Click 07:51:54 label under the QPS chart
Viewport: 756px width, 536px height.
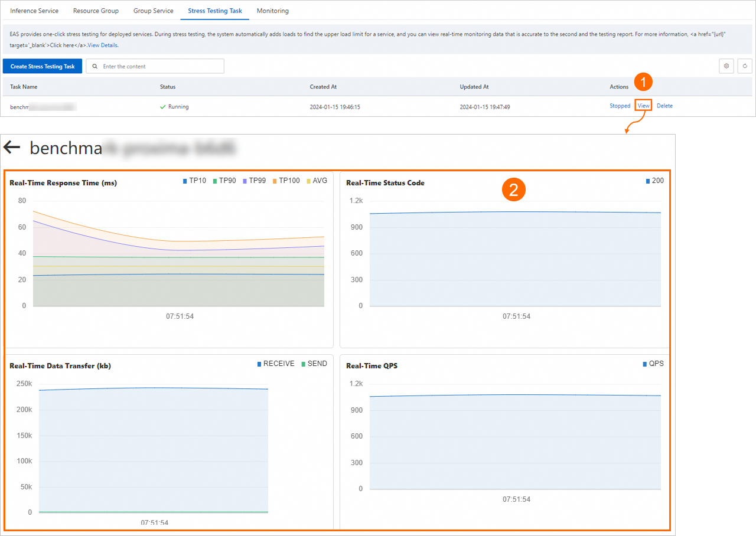[x=516, y=499]
